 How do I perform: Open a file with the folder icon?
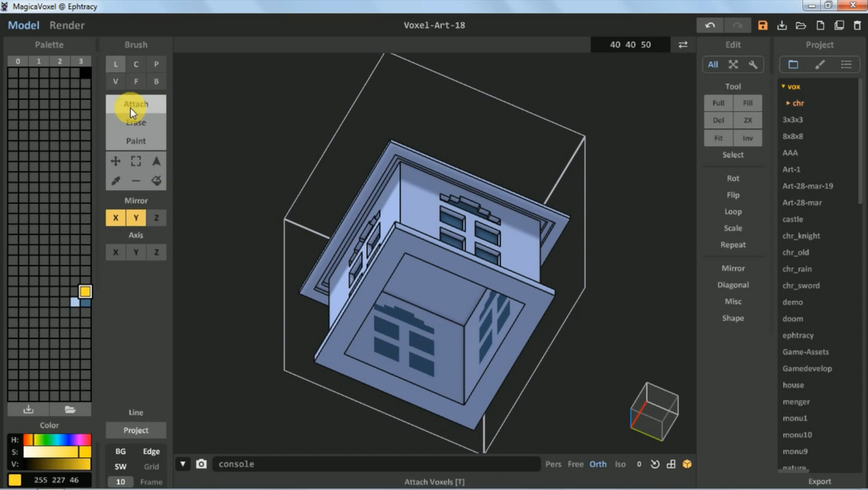pyautogui.click(x=801, y=26)
